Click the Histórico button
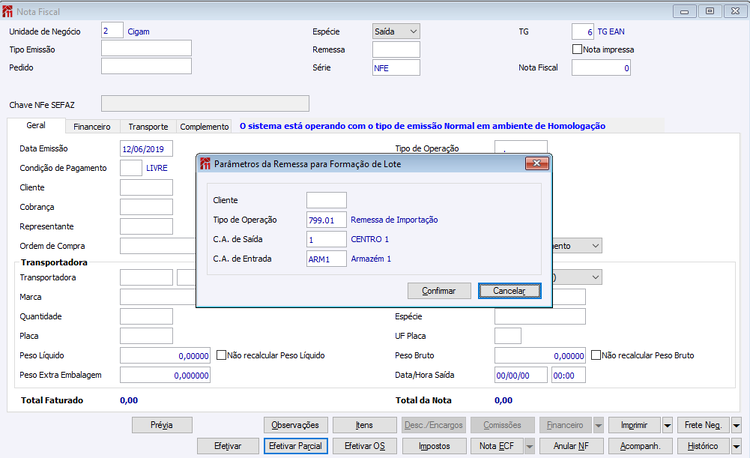Image resolution: width=750 pixels, height=458 pixels. click(704, 446)
